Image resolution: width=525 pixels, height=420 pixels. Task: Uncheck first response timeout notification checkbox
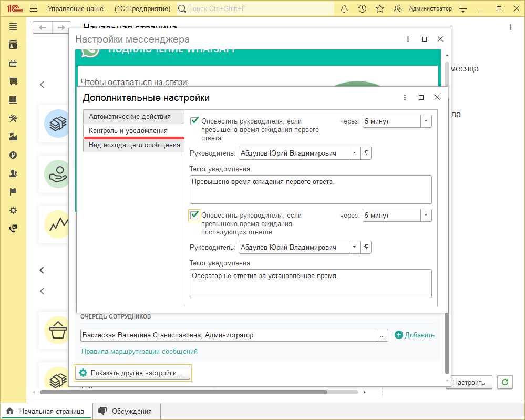(195, 121)
